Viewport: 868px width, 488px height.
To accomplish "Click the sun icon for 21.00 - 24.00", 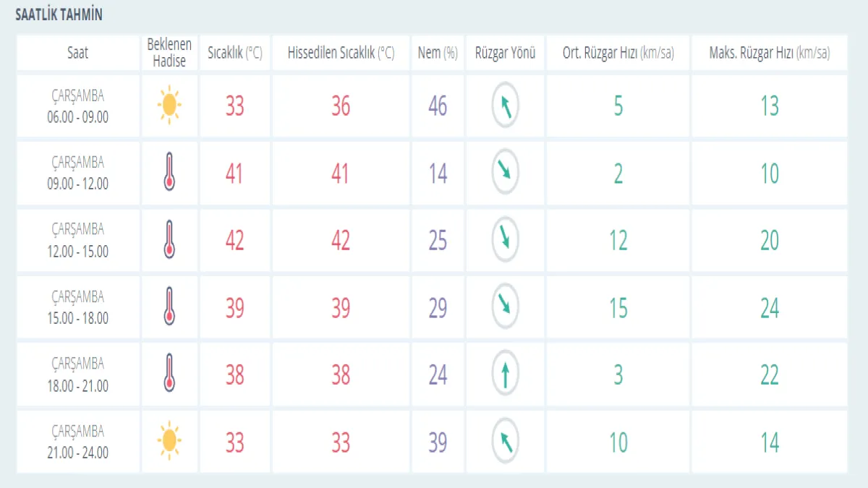I will pyautogui.click(x=169, y=441).
